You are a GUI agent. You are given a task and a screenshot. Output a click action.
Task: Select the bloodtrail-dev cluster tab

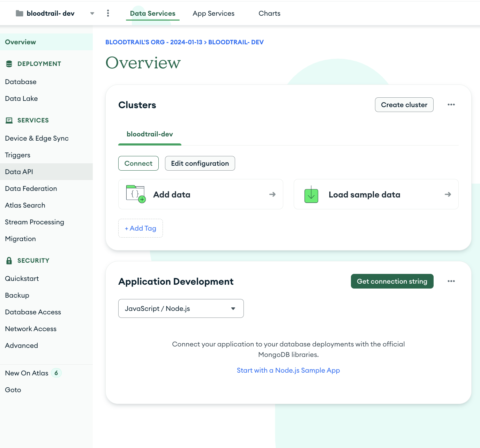click(150, 134)
